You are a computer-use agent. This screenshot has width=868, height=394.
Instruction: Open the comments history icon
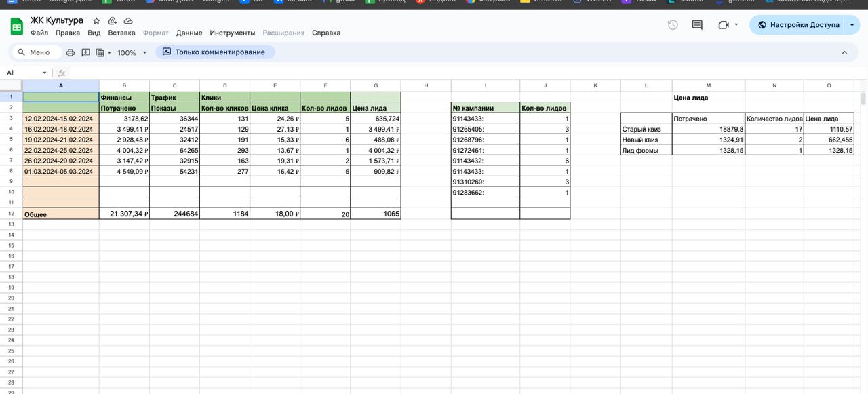(697, 25)
